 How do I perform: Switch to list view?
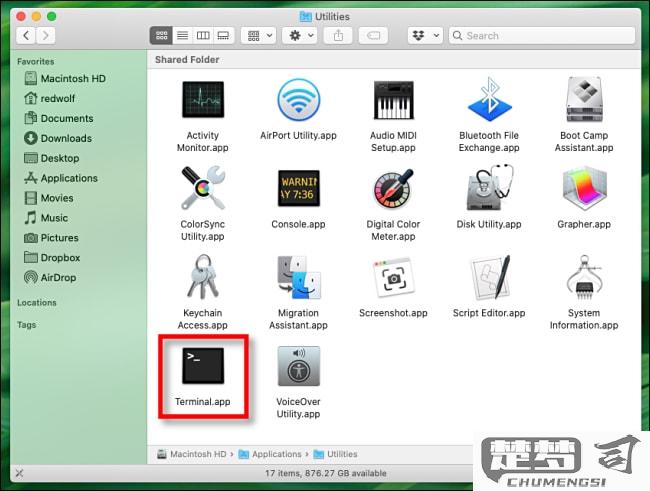pos(182,36)
